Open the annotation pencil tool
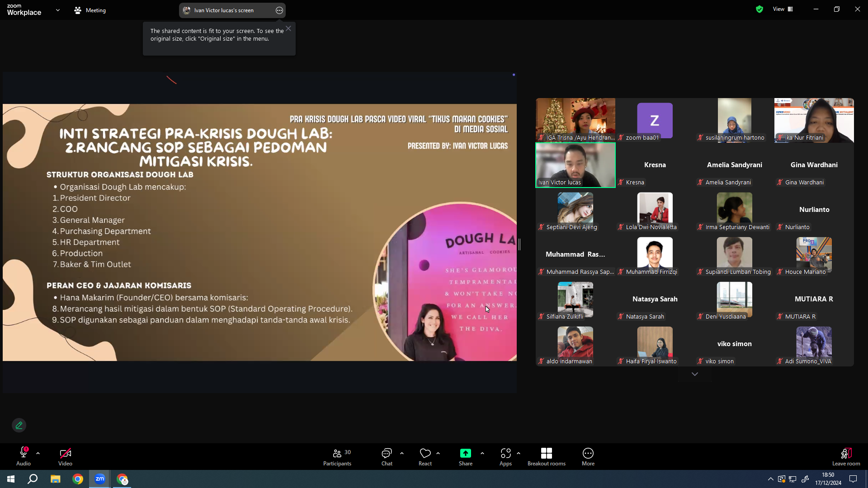This screenshot has height=488, width=868. point(19,425)
